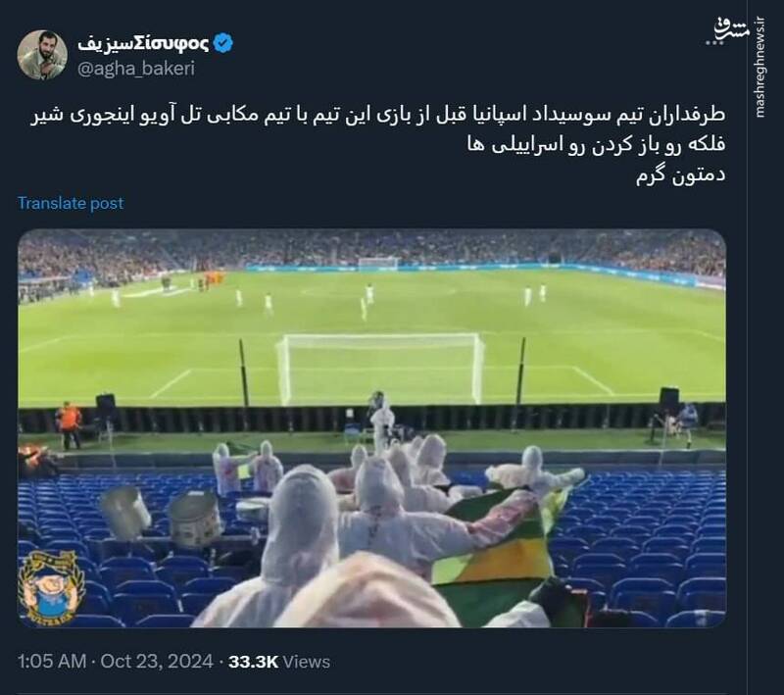Click the Translate post link
Image resolution: width=784 pixels, height=695 pixels.
tap(71, 203)
